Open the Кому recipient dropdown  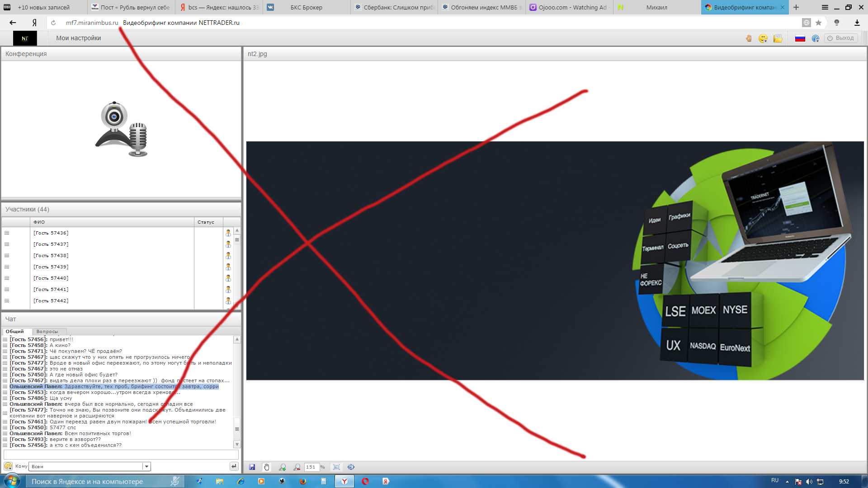pyautogui.click(x=90, y=466)
